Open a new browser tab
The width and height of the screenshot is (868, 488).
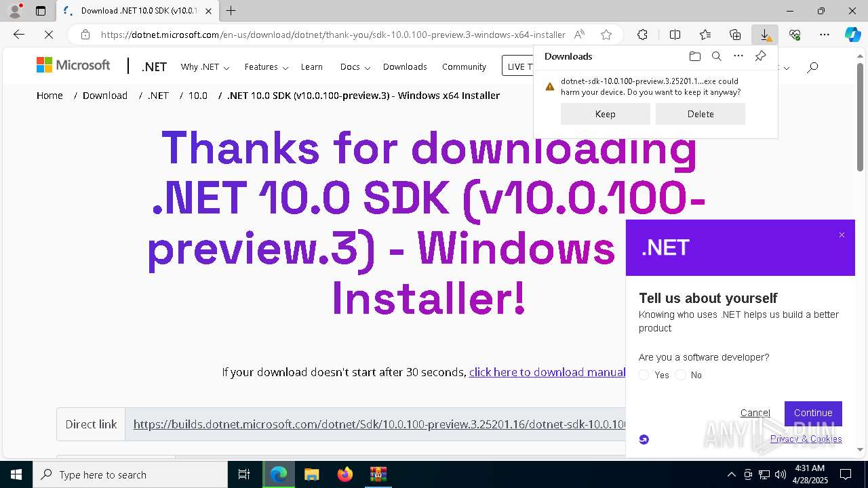[x=231, y=11]
